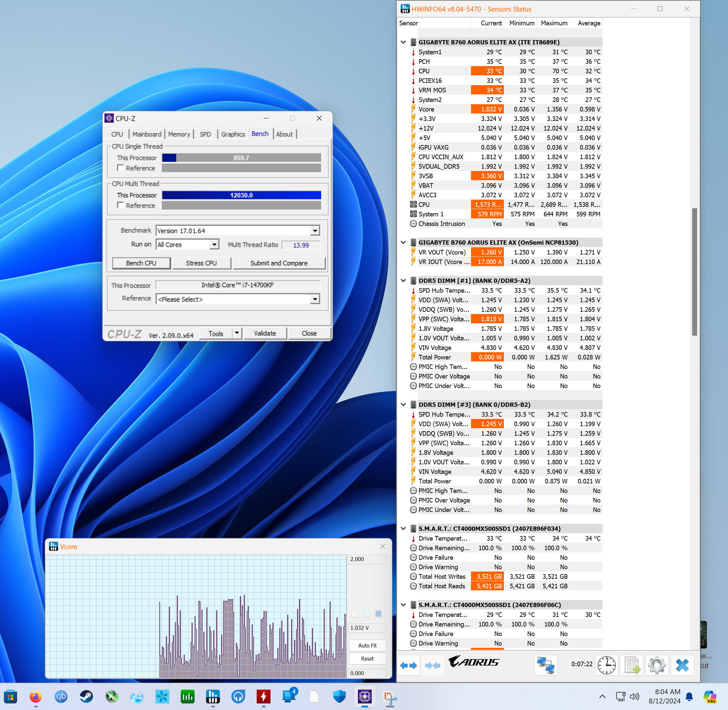Open Firefox from the taskbar
This screenshot has height=710, width=728.
pos(36,696)
